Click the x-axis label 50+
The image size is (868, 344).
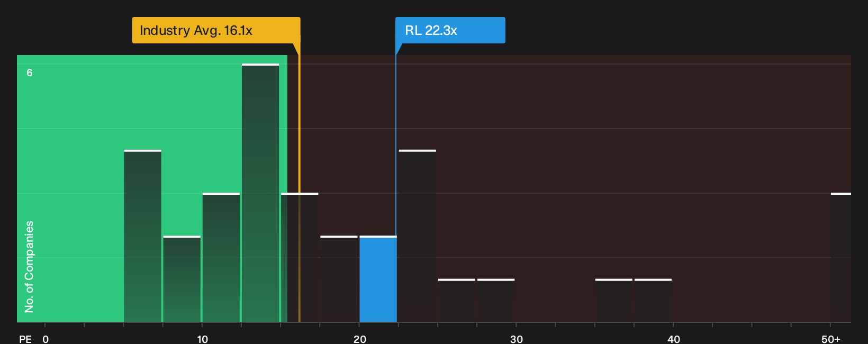pos(831,339)
